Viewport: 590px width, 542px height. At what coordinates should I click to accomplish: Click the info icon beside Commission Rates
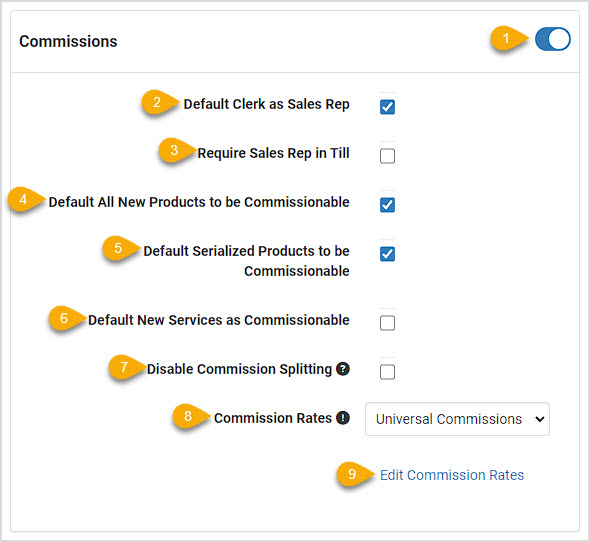(x=343, y=418)
